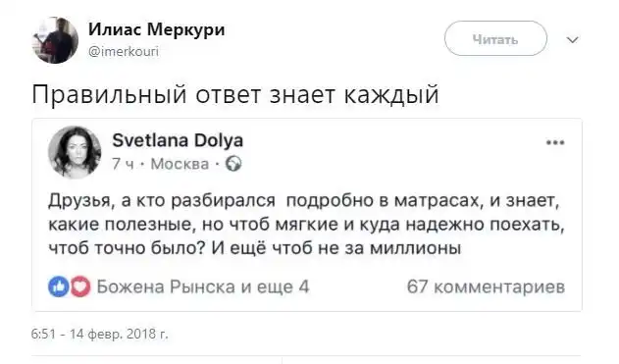Image resolution: width=619 pixels, height=364 pixels.
Task: Open Илиас Меркури's profile avatar
Action: (x=55, y=40)
